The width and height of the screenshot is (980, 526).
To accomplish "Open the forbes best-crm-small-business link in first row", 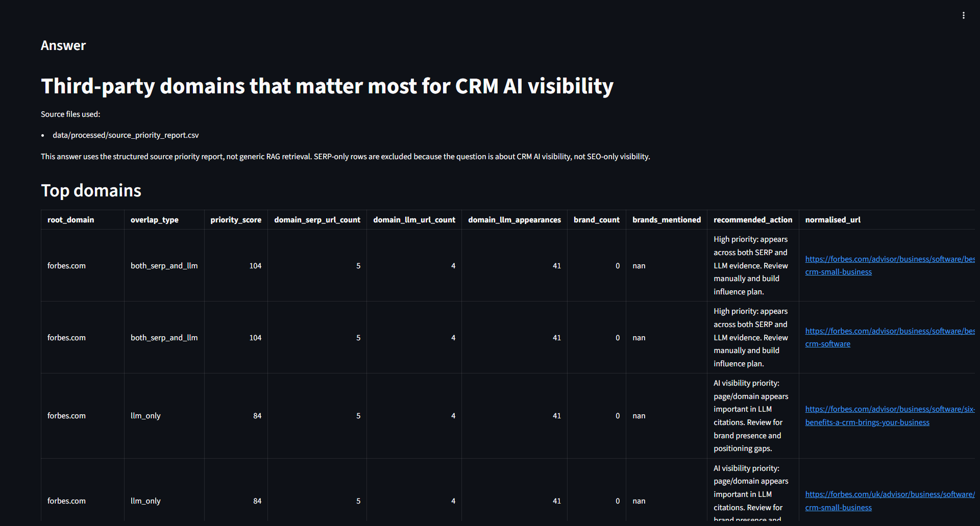I will click(890, 265).
